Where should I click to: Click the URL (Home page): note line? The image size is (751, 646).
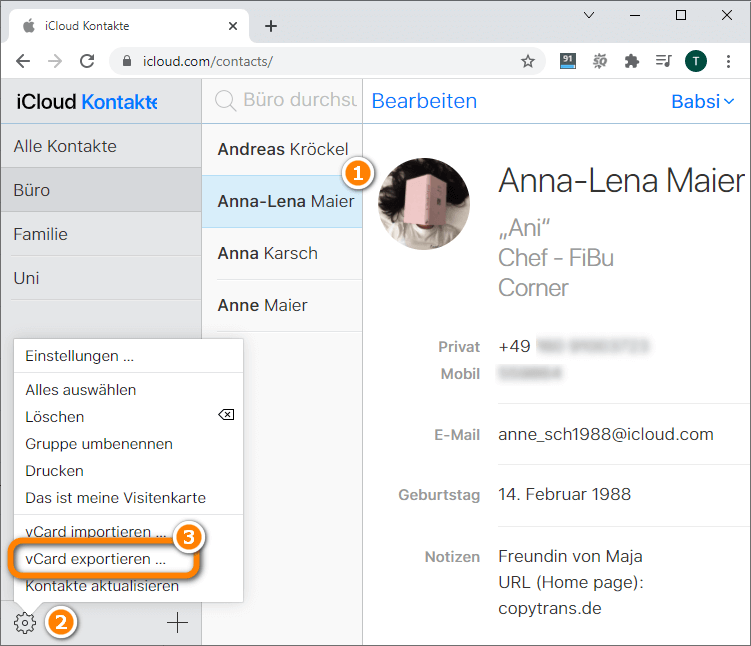click(x=571, y=582)
